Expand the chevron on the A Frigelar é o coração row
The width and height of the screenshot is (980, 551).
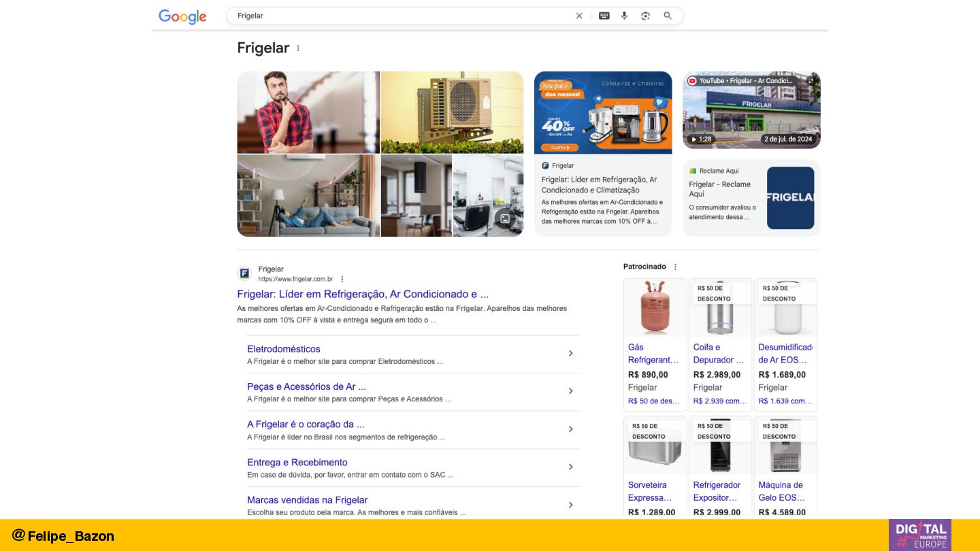pos(571,429)
